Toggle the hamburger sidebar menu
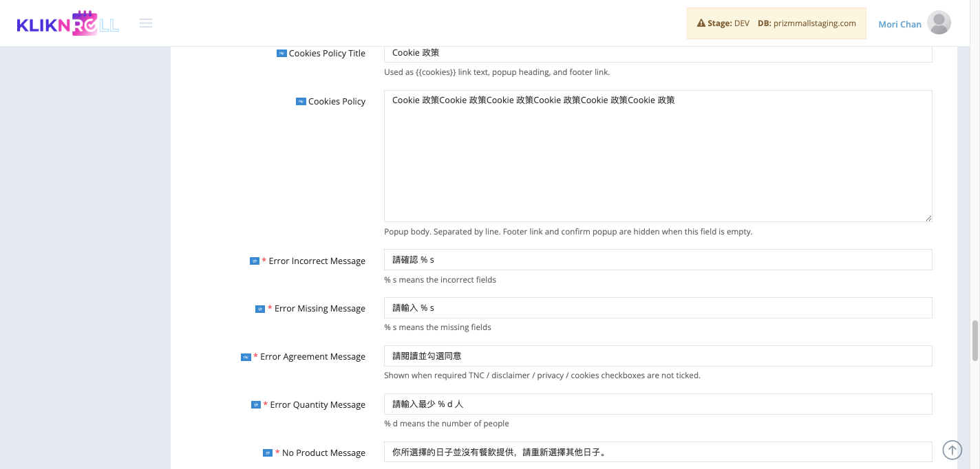980x469 pixels. click(x=146, y=23)
